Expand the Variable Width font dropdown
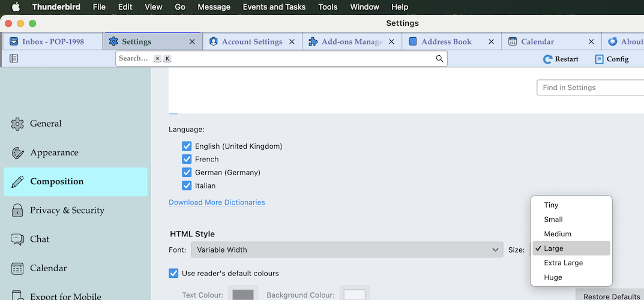This screenshot has width=644, height=300. (x=347, y=250)
